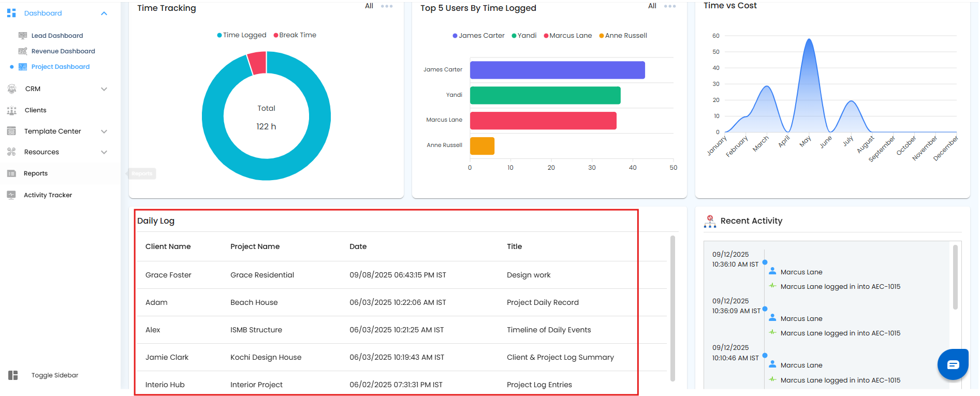
Task: Click the Project Dashboard icon
Action: click(x=23, y=67)
